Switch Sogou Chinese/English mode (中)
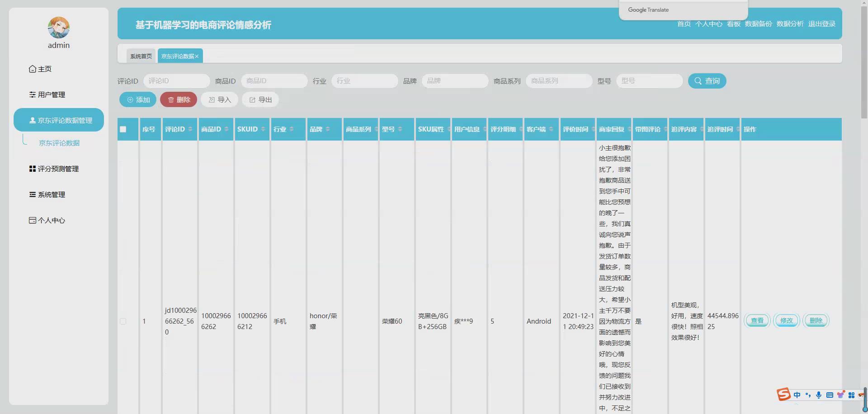Screen dimensions: 868x414 [797, 395]
